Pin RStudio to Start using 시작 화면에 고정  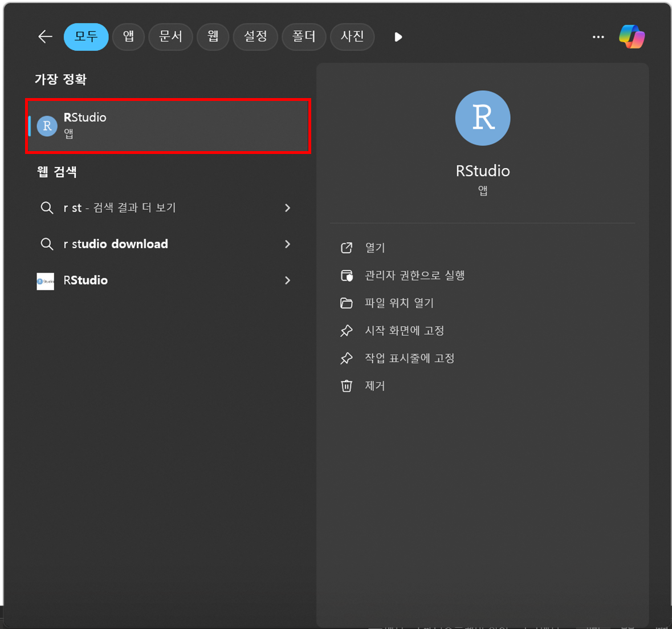point(405,330)
